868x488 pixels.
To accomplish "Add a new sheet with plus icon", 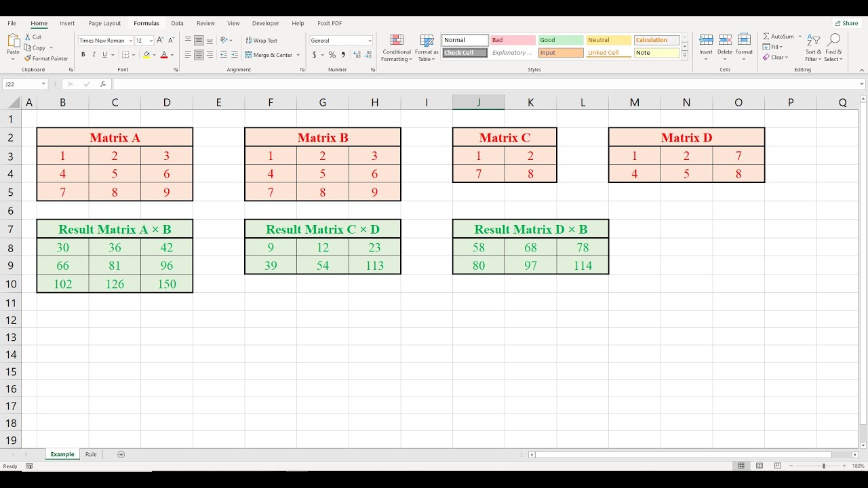I will tap(121, 454).
